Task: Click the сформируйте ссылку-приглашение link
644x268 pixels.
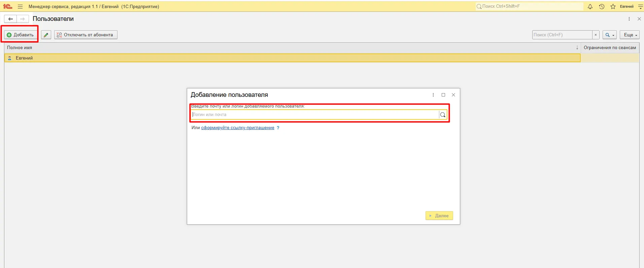Action: (x=238, y=128)
